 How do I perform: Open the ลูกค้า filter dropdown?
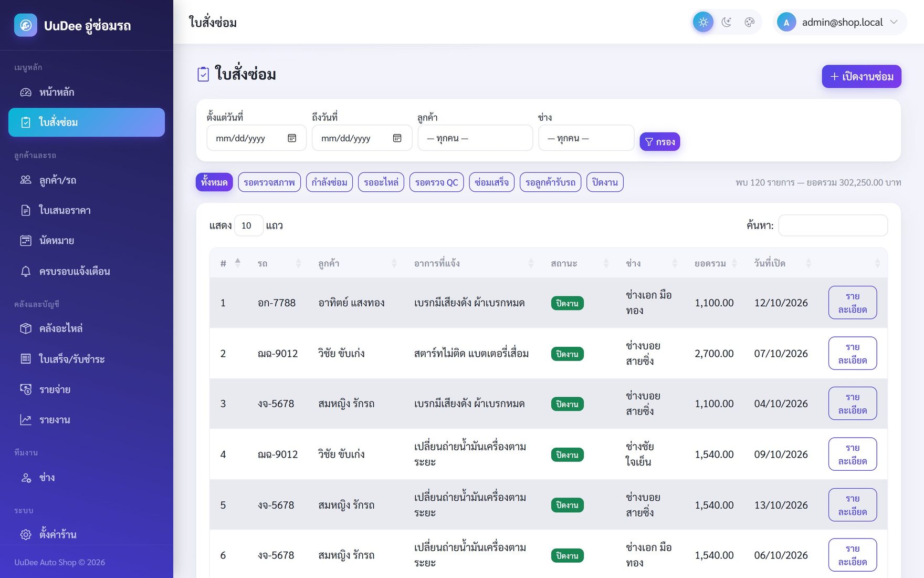coord(475,138)
